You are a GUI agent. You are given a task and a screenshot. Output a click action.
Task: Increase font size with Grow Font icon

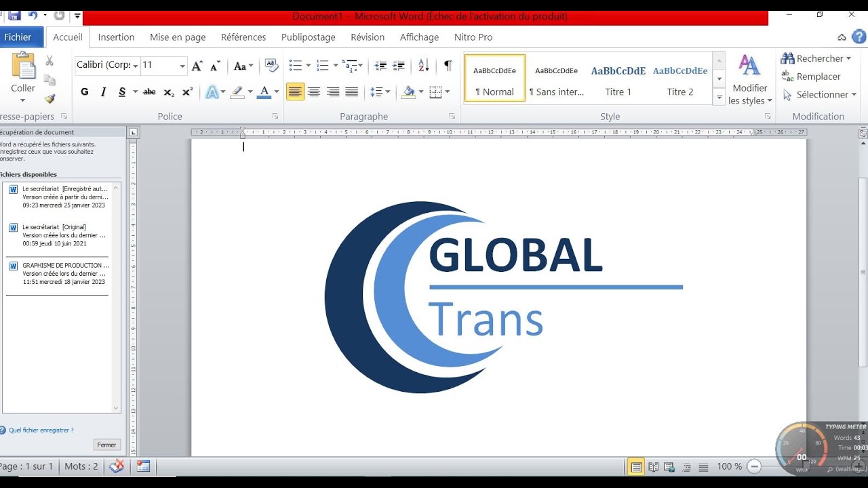[x=197, y=66]
